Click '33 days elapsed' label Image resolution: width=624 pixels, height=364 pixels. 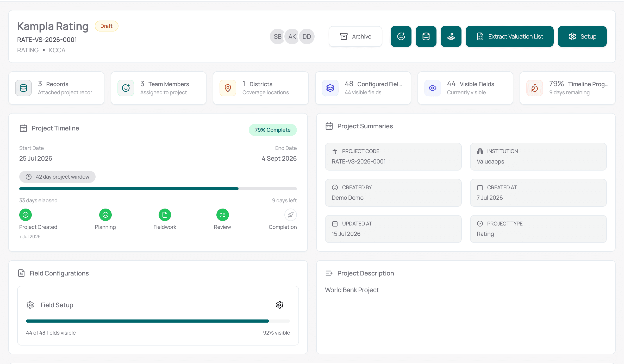pos(38,200)
